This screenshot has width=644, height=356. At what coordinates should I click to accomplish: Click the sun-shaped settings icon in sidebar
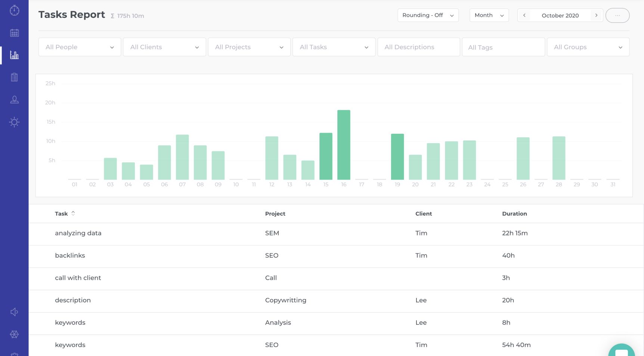tap(14, 122)
